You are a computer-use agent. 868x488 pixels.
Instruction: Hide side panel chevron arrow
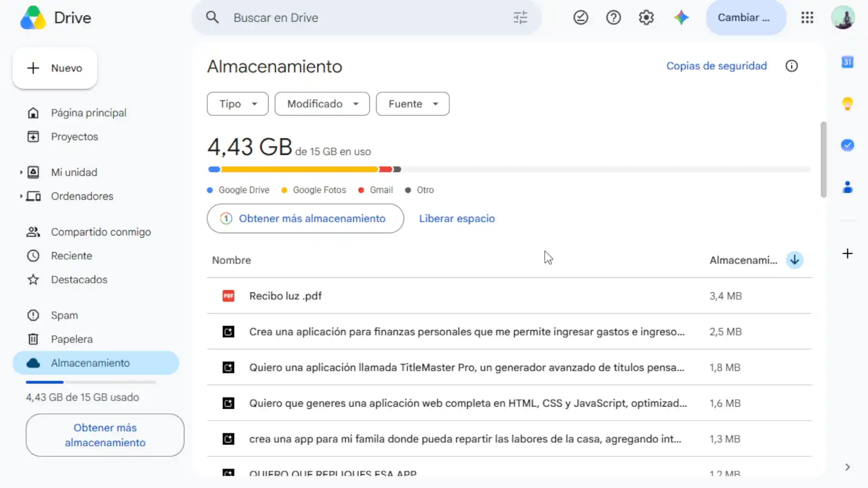tap(847, 467)
